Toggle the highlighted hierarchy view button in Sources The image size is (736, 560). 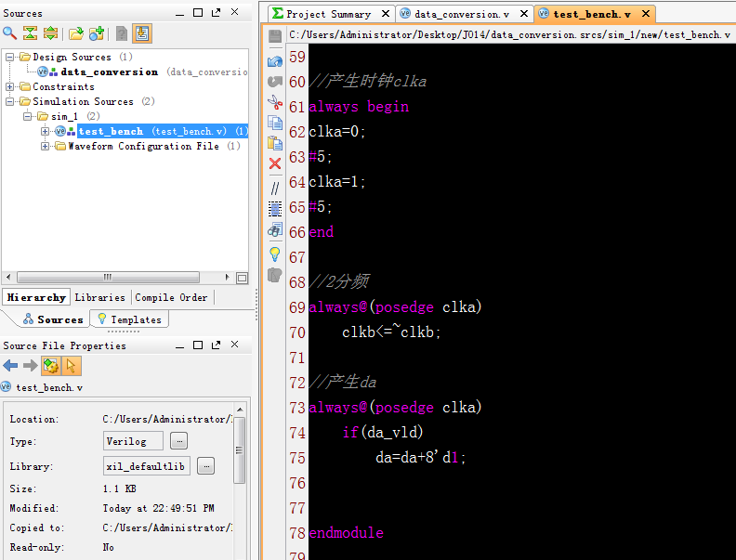(x=141, y=33)
